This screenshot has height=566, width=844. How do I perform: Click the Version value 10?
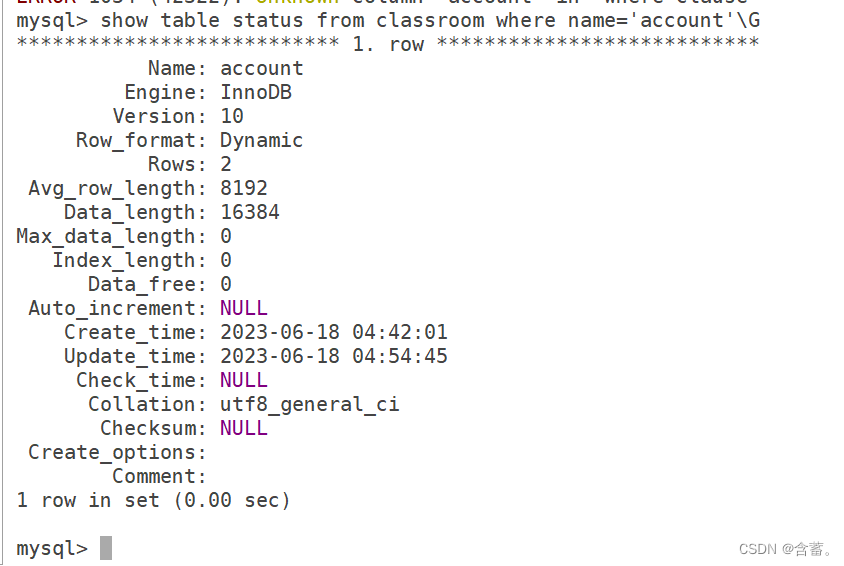(232, 116)
